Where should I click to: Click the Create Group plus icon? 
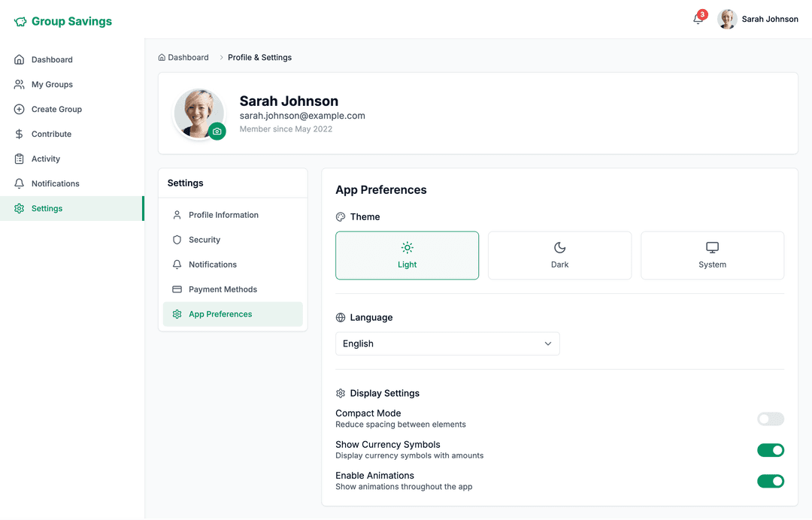pyautogui.click(x=18, y=109)
